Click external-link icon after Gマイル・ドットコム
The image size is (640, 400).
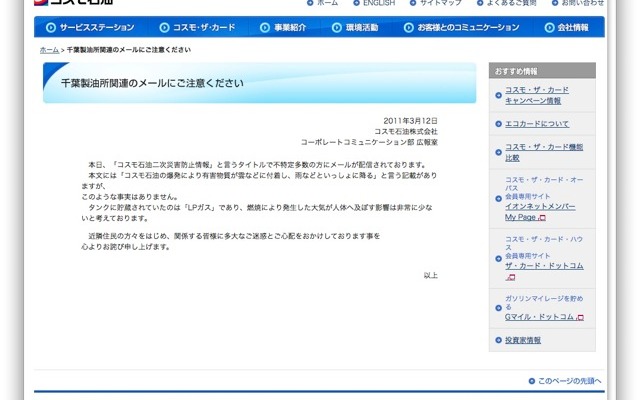tap(580, 318)
